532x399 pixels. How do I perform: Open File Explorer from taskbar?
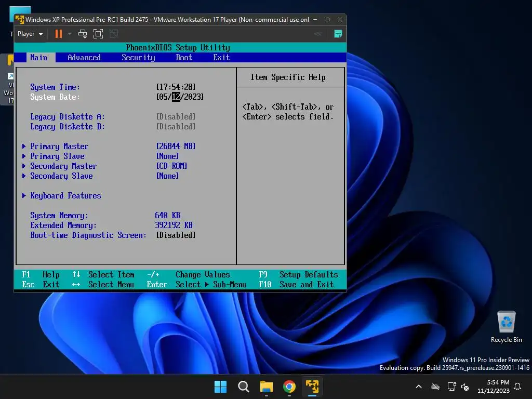point(267,387)
